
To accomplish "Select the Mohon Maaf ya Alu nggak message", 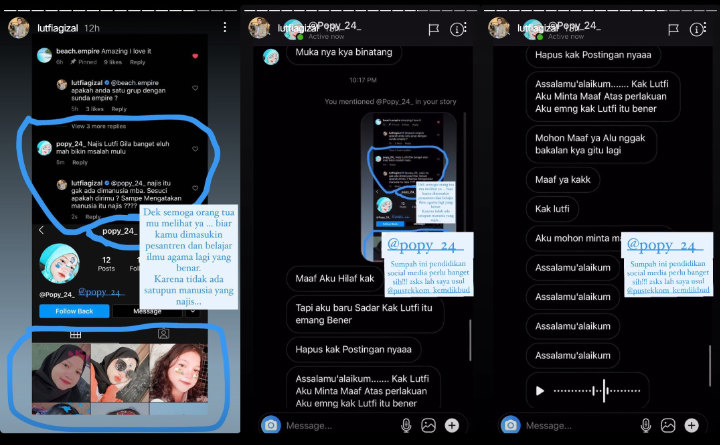I will [591, 144].
